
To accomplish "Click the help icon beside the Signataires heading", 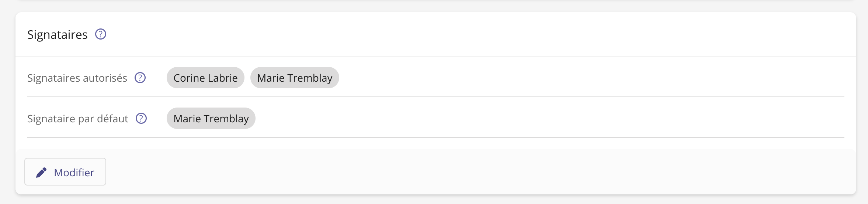I will 101,34.
